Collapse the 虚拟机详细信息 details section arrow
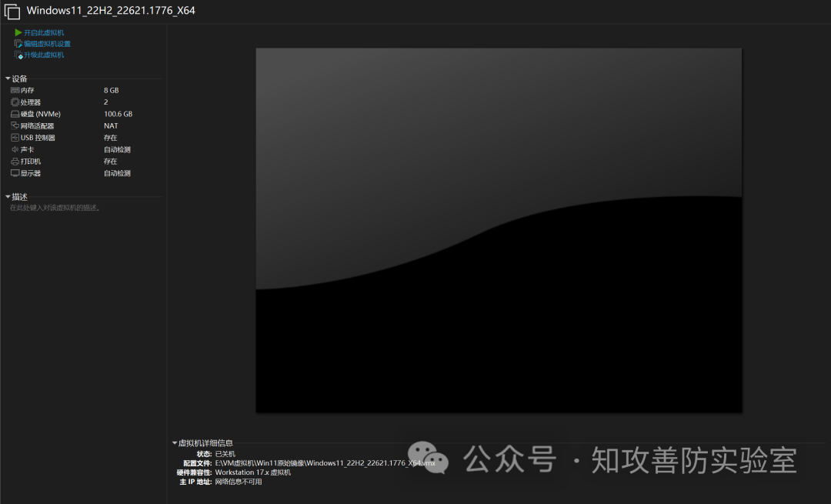Image resolution: width=831 pixels, height=504 pixels. [175, 442]
